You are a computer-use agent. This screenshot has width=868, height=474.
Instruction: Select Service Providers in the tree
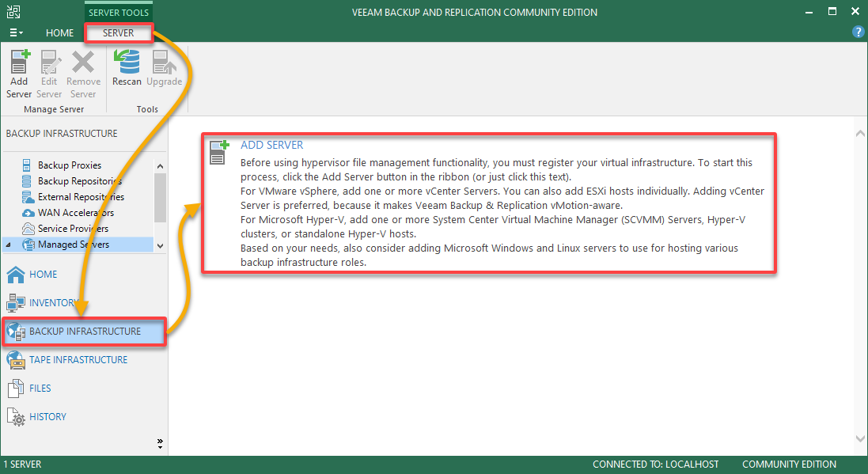click(73, 228)
